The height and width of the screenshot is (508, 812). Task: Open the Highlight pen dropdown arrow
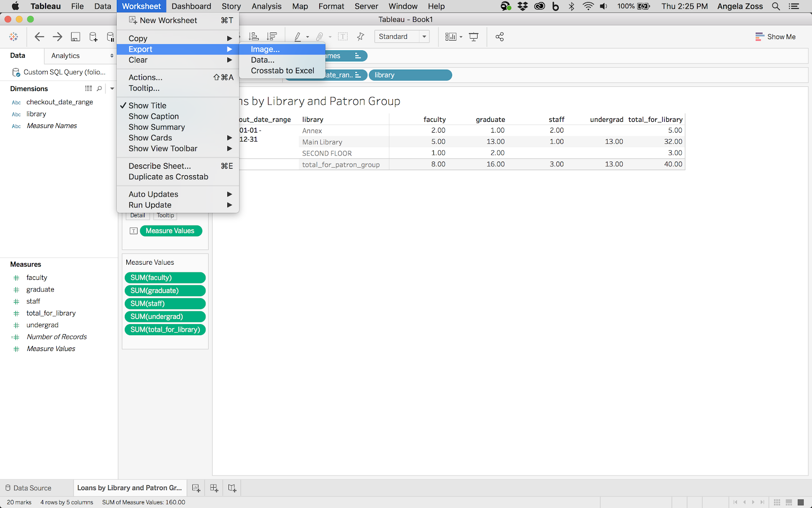tap(308, 37)
